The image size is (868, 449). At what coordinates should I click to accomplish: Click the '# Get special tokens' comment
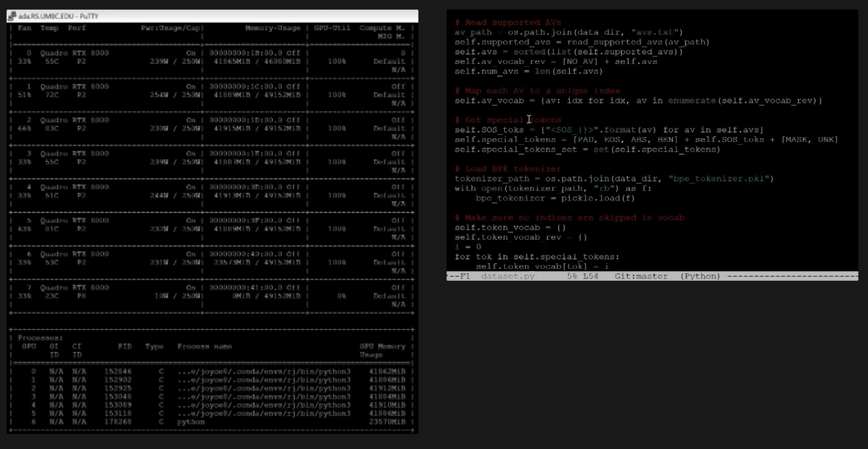(508, 120)
